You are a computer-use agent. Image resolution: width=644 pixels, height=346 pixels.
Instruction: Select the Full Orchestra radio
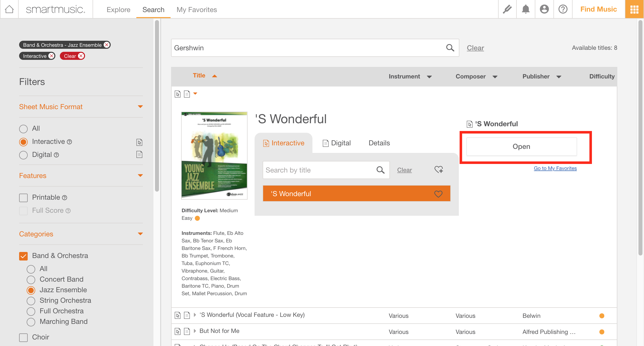tap(31, 311)
